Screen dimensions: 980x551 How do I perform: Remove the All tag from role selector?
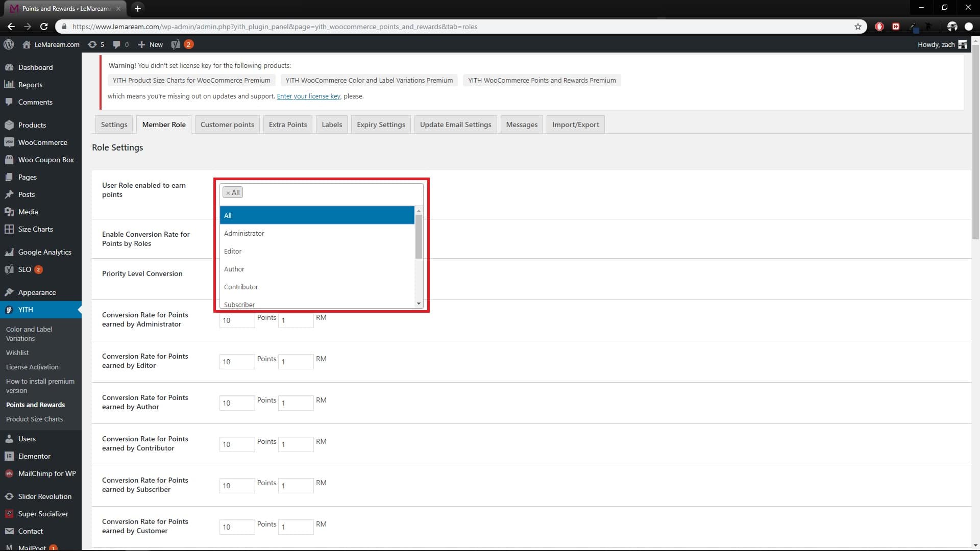[x=228, y=193]
